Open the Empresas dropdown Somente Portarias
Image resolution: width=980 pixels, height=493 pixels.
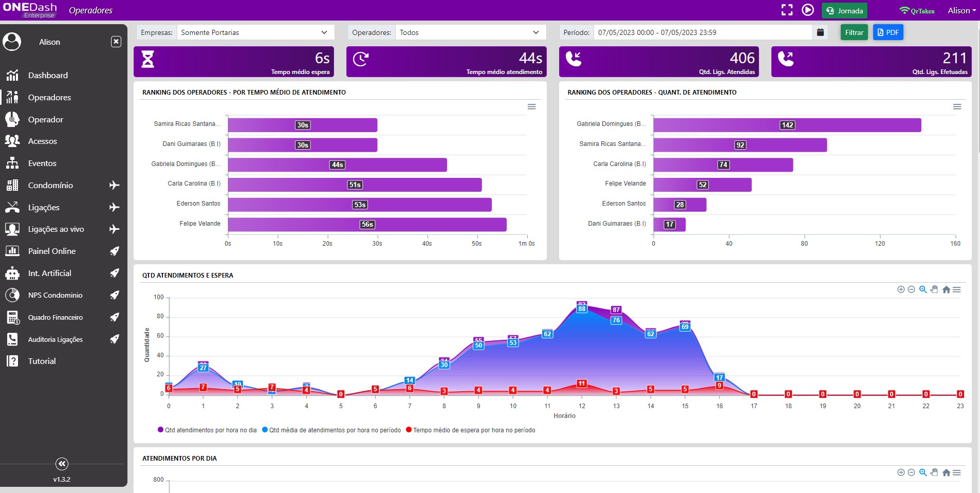[255, 32]
